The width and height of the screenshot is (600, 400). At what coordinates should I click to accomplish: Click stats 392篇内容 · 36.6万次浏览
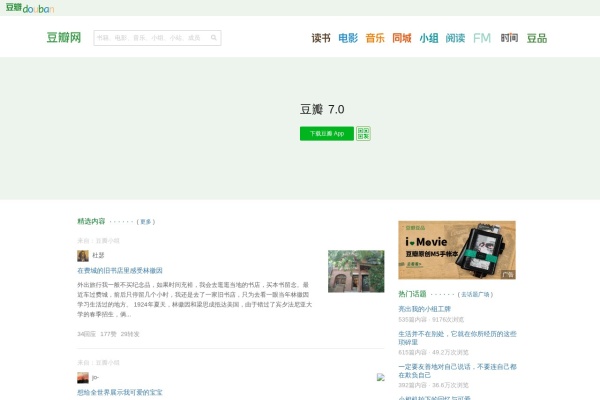coord(433,385)
